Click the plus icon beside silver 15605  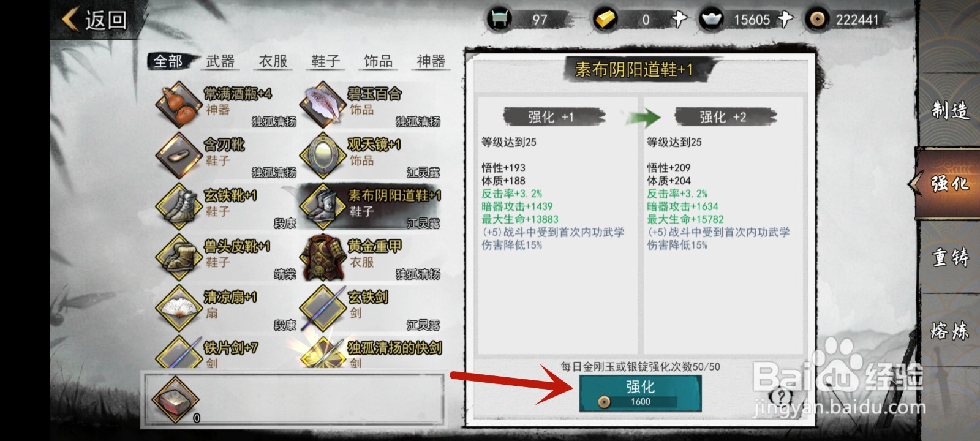coord(785,20)
